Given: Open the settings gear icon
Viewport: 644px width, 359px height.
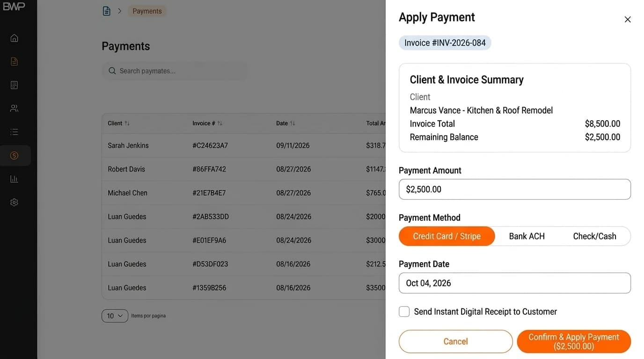Looking at the screenshot, I should tap(14, 202).
